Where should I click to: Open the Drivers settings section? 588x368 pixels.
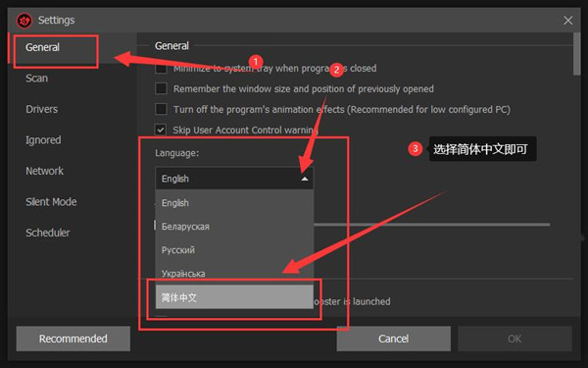coord(41,109)
